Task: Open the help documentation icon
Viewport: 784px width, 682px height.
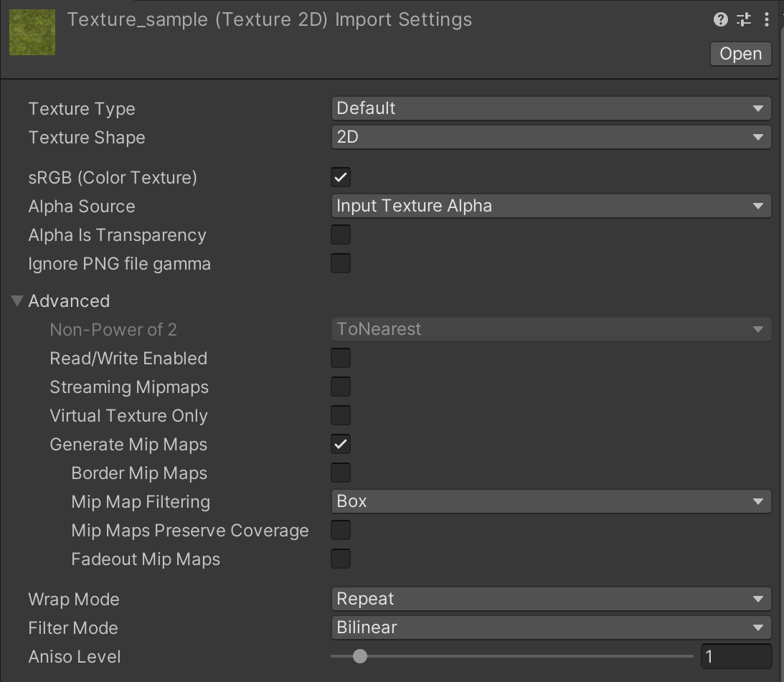Action: click(720, 19)
